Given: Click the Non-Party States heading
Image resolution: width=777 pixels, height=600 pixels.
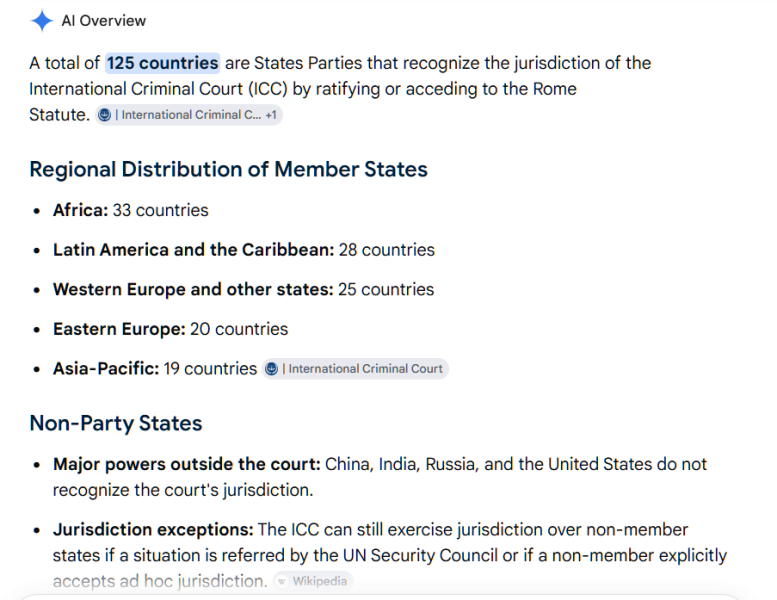Looking at the screenshot, I should pyautogui.click(x=116, y=423).
